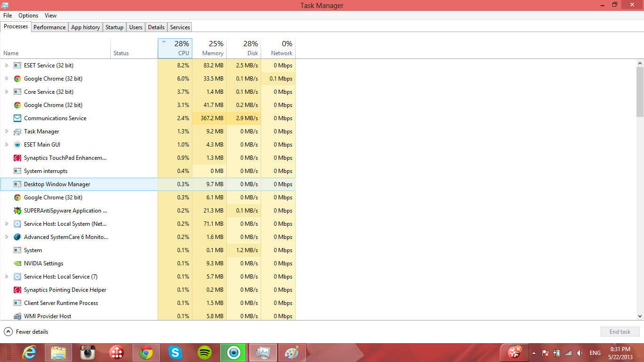The height and width of the screenshot is (362, 644).
Task: Expand Service Host: Local System group
Action: pyautogui.click(x=7, y=224)
